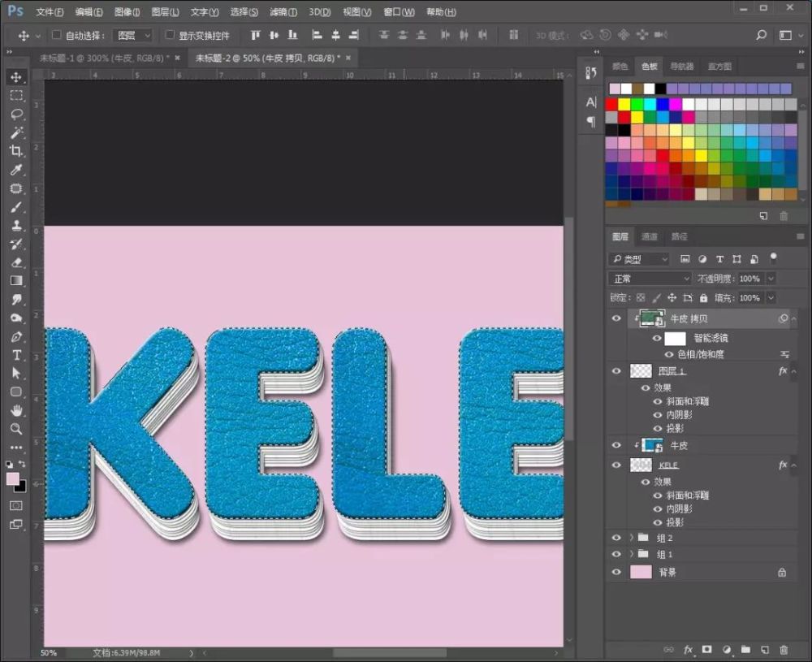Click the KELE layer thumbnail
This screenshot has height=662, width=812.
coord(641,465)
